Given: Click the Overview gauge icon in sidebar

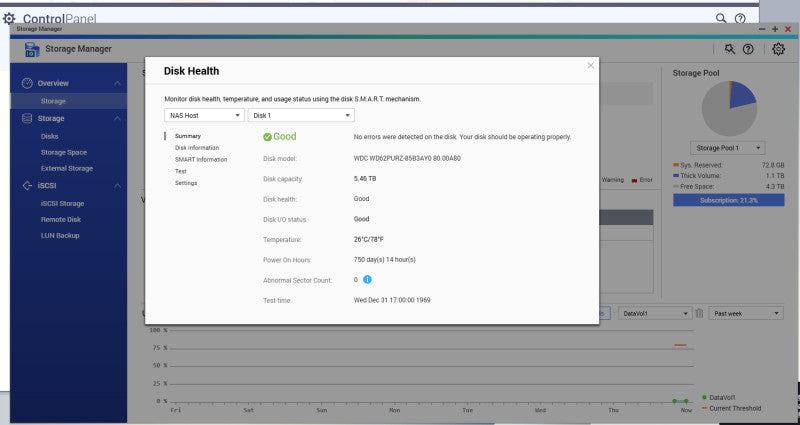Looking at the screenshot, I should 27,83.
